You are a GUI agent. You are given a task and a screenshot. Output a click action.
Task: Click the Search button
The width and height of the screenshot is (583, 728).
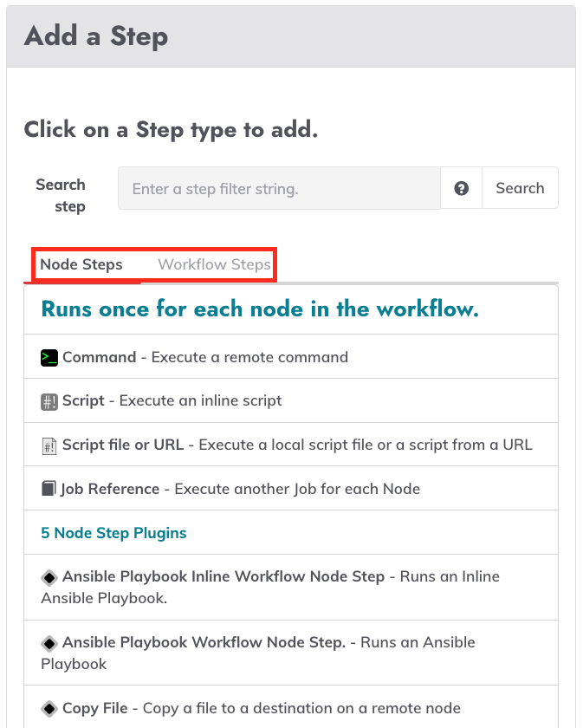[520, 188]
